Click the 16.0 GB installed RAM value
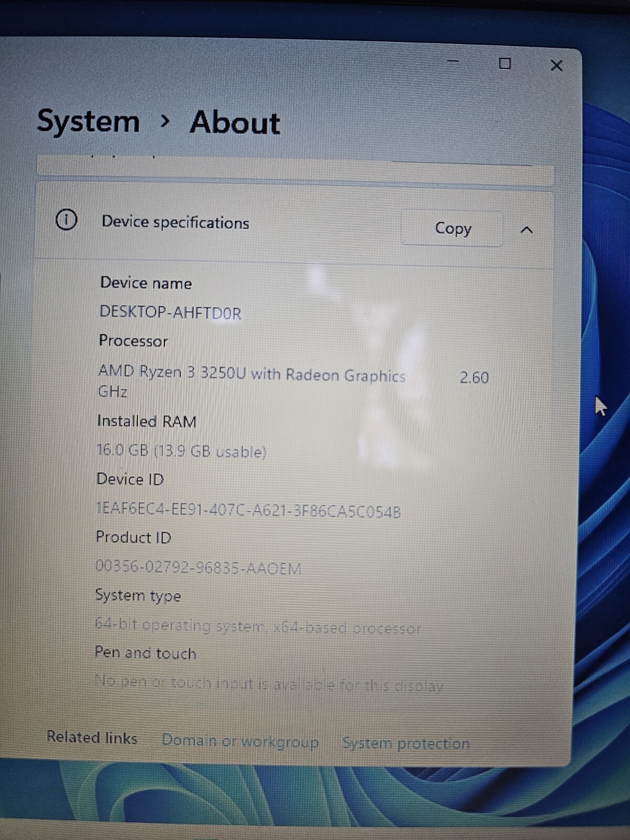 182,451
